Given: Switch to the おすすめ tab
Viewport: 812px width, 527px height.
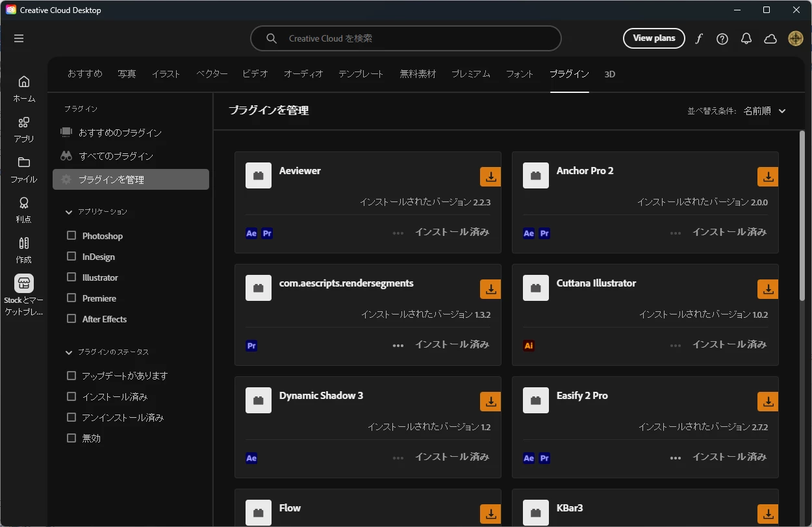Looking at the screenshot, I should coord(85,74).
